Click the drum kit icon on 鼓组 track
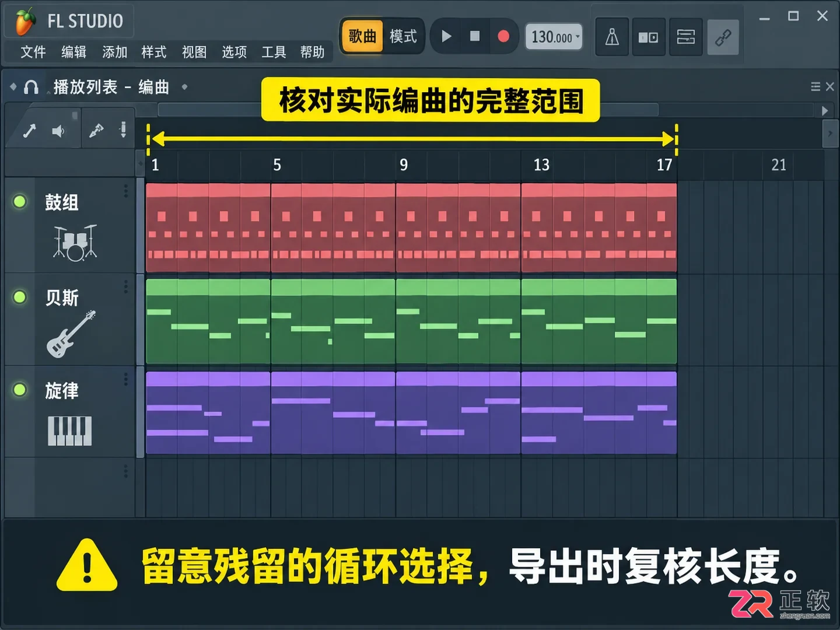The width and height of the screenshot is (840, 630). (x=75, y=242)
